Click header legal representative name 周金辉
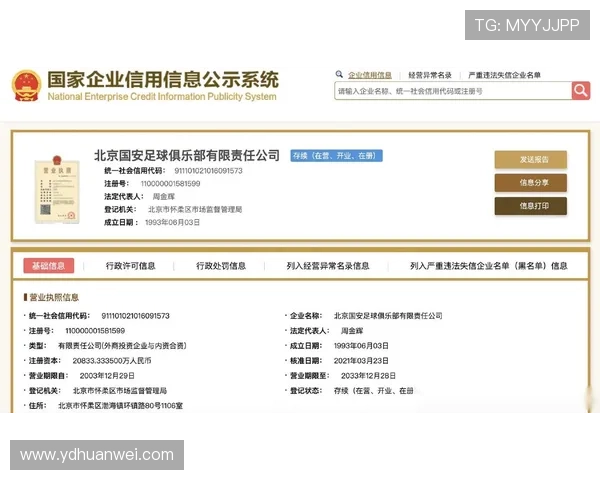Screen dimensions: 600x480 [x=164, y=197]
